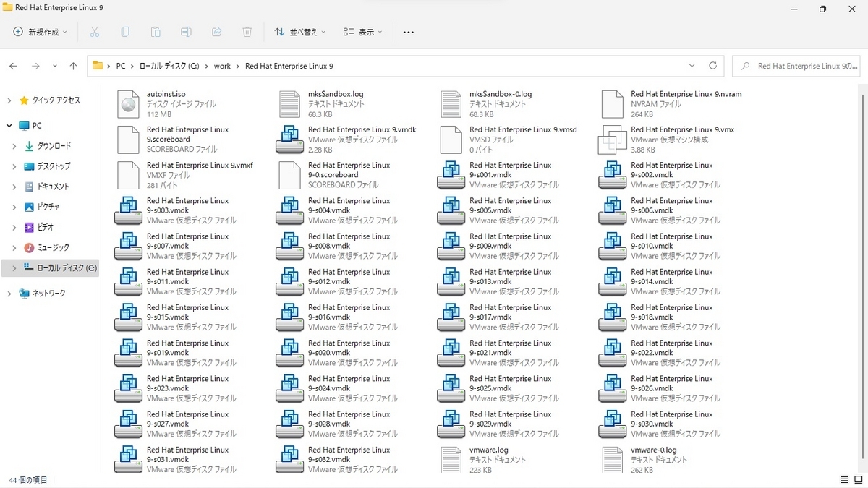
Task: Select the 9-s032.vmdk disk icon
Action: (x=289, y=460)
